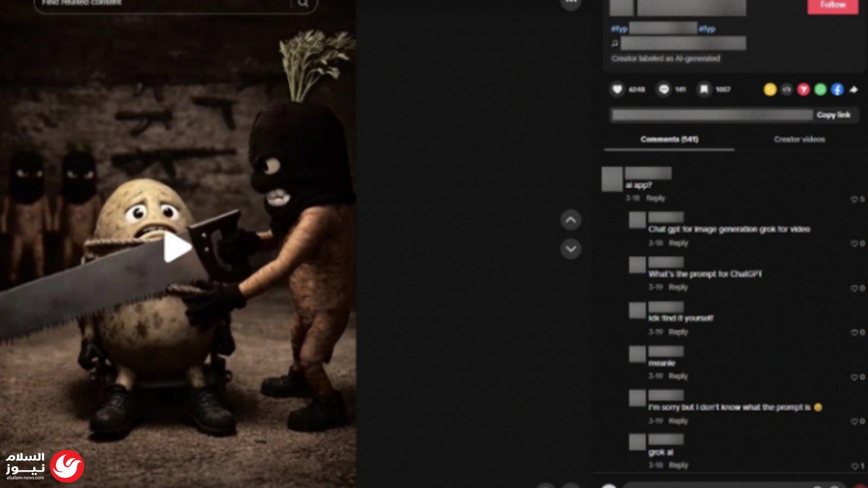Like the "idk find it yourself" comment

pyautogui.click(x=854, y=333)
